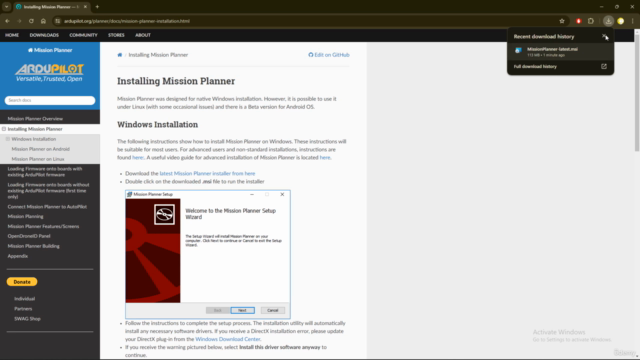Bookmark this page with the star icon
Viewport: 640px width, 360px height.
pos(562,21)
